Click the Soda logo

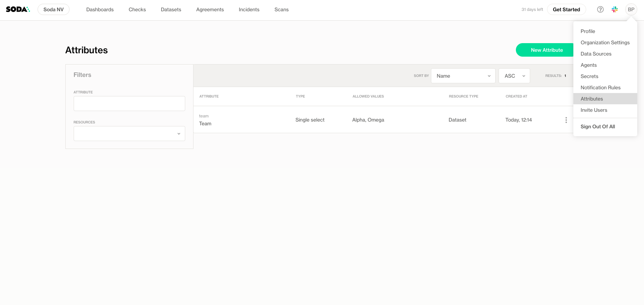coord(18,9)
